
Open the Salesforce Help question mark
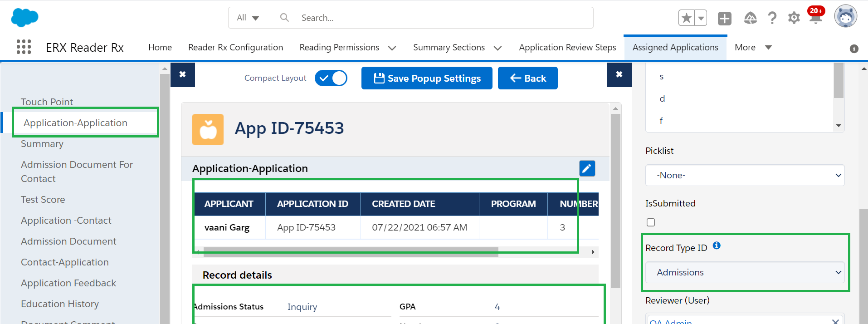772,18
